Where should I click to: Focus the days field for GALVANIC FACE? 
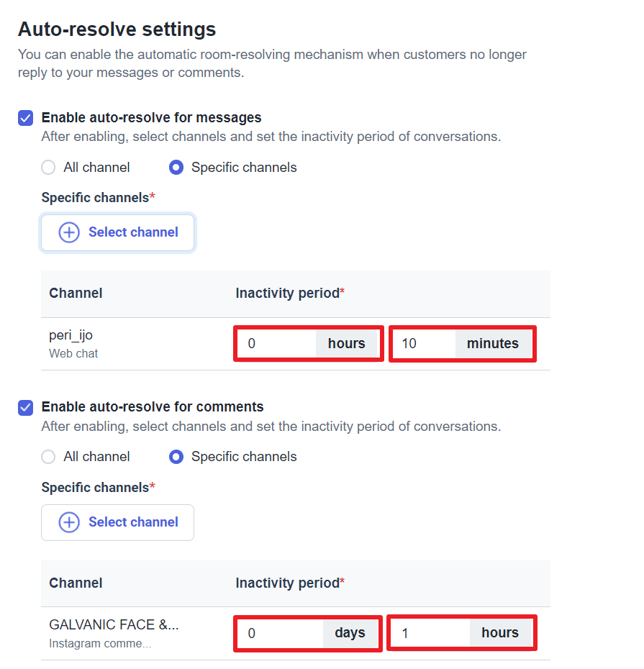pos(282,634)
